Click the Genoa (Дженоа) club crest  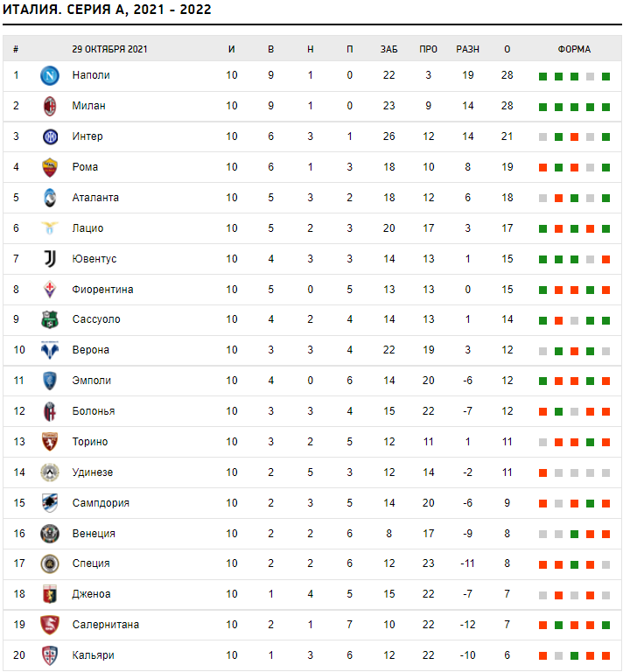[x=49, y=594]
